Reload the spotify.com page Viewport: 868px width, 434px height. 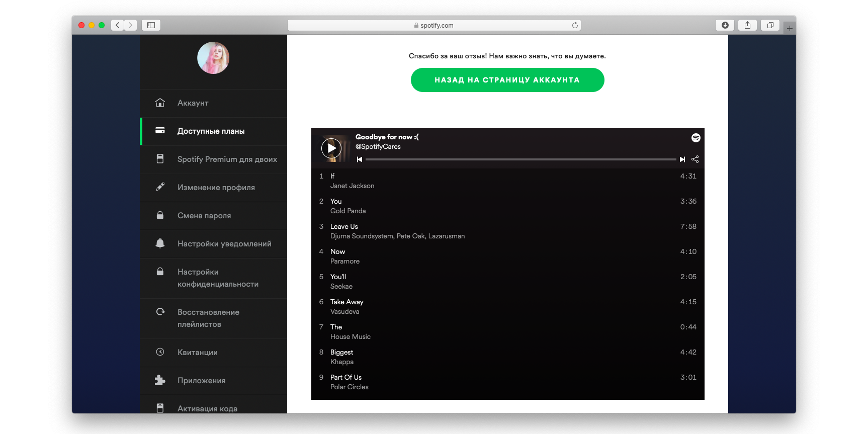pos(575,25)
